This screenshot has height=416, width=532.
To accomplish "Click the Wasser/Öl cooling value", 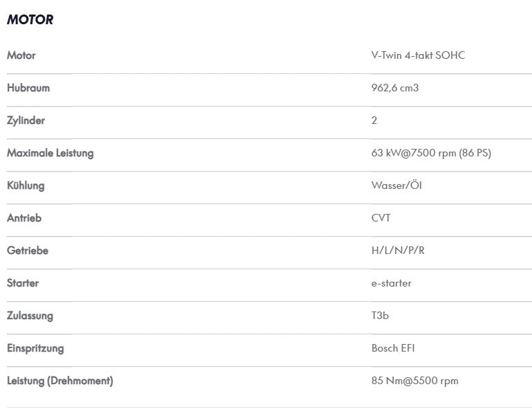I will (396, 186).
